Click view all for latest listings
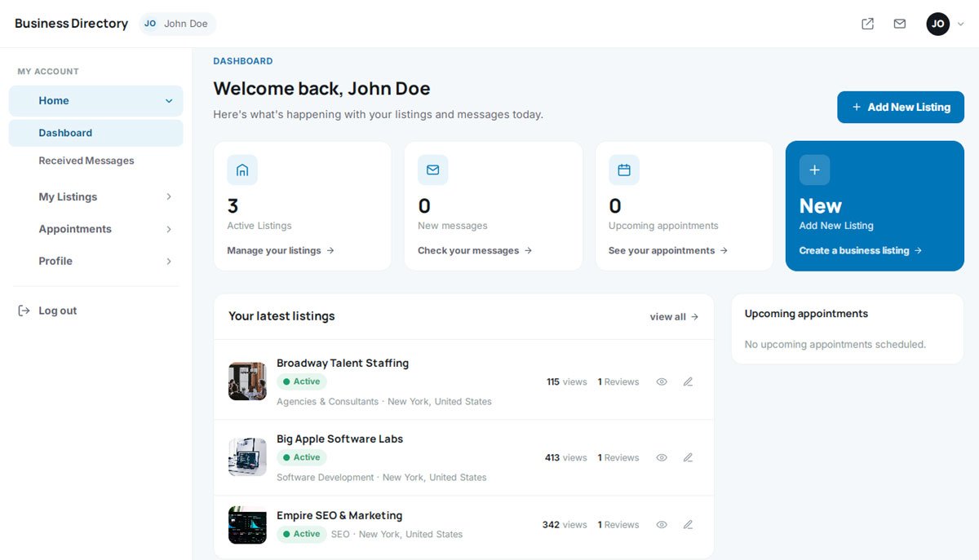The width and height of the screenshot is (979, 560). [674, 317]
